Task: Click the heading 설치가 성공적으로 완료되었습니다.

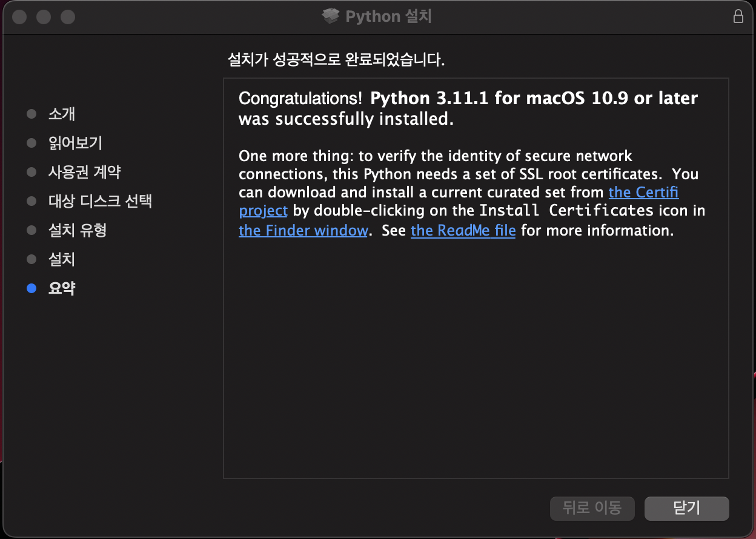Action: (336, 60)
